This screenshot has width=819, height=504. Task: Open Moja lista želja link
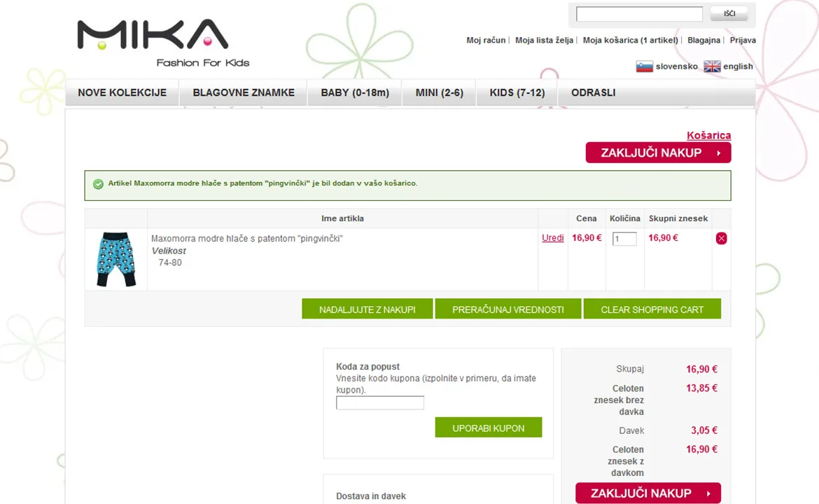(545, 40)
